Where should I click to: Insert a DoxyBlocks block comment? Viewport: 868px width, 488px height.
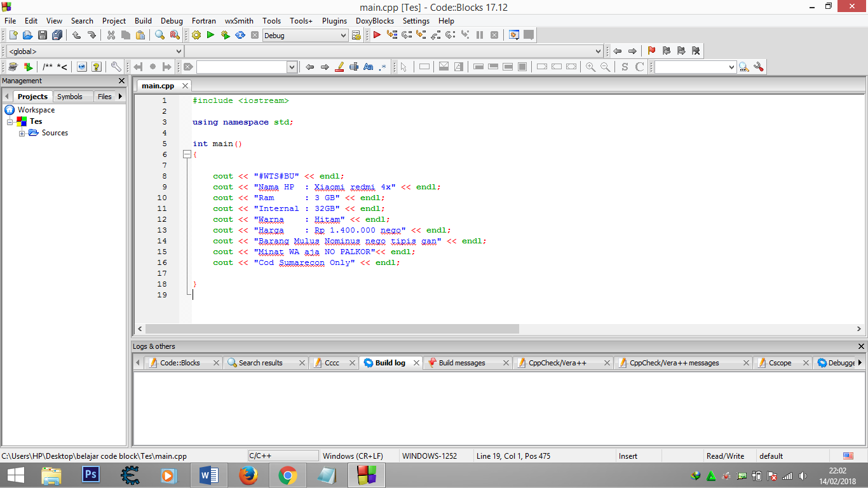(48, 67)
